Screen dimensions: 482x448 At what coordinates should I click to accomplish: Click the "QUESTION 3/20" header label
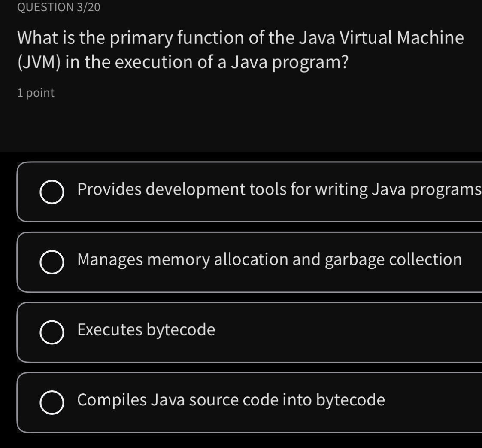click(58, 7)
